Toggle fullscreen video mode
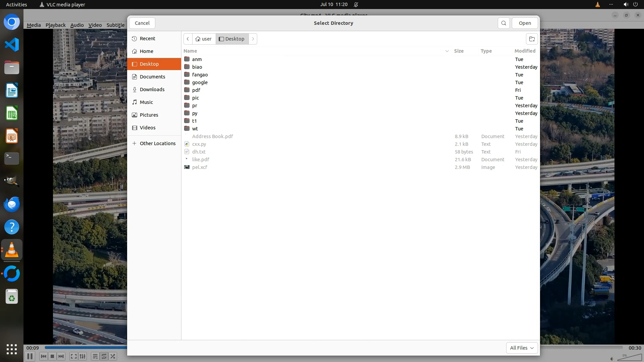 pos(74,356)
